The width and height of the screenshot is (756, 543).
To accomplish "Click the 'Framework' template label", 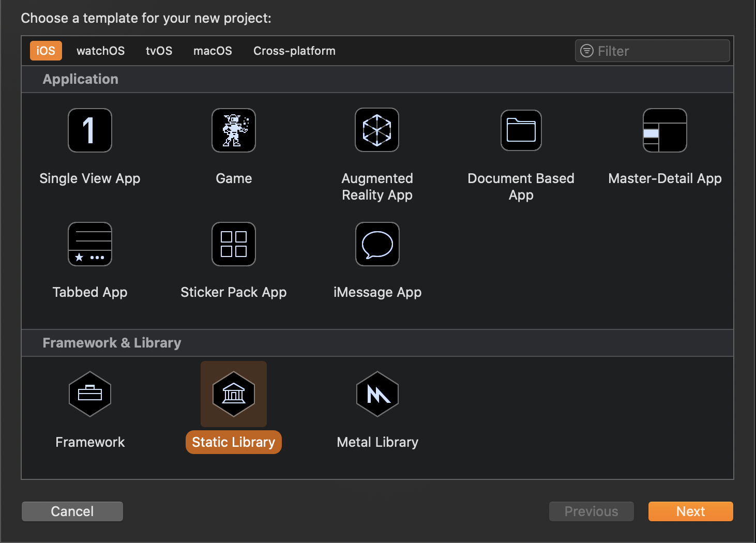I will tap(90, 442).
